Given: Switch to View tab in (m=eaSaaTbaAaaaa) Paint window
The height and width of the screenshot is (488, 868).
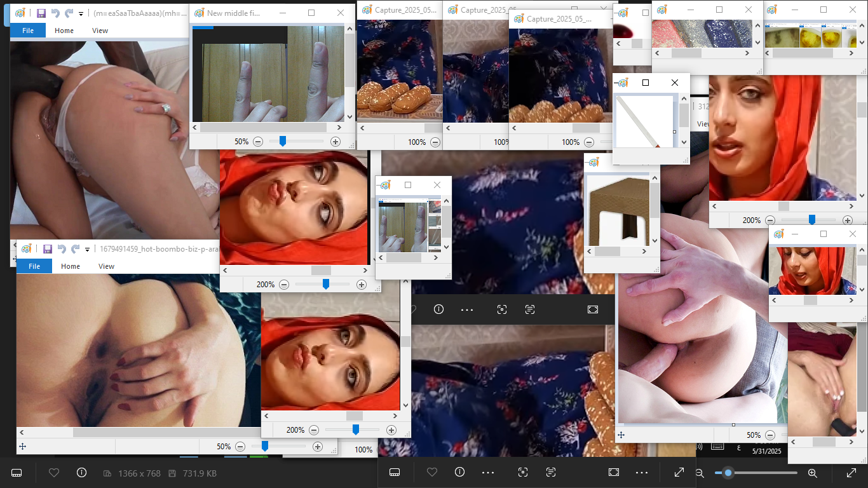Looking at the screenshot, I should click(100, 30).
